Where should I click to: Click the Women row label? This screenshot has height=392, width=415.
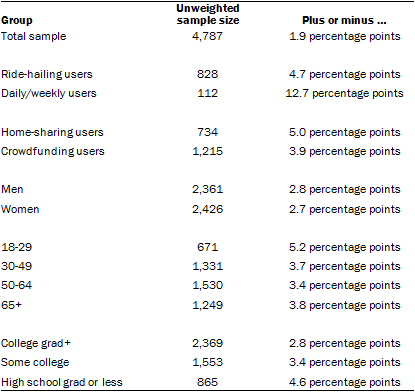pyautogui.click(x=20, y=209)
